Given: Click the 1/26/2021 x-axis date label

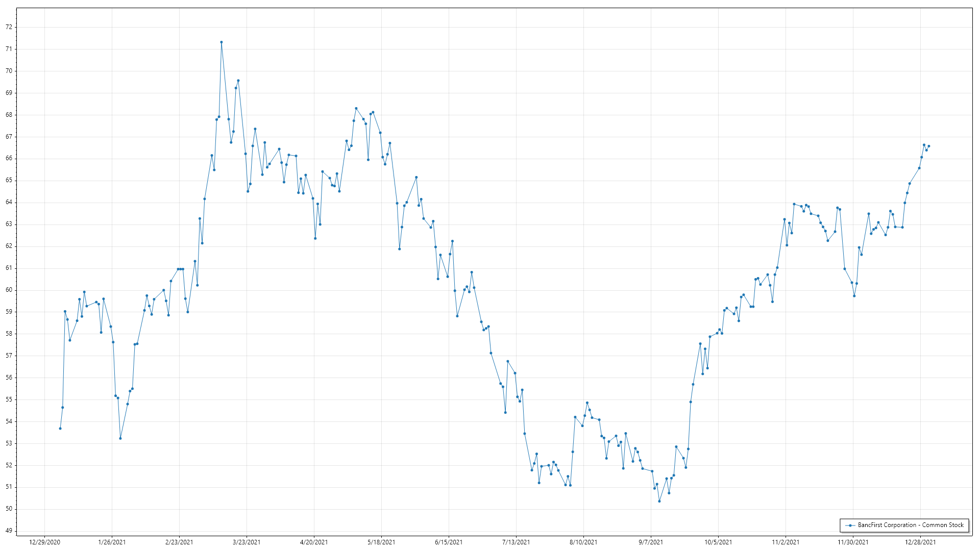Looking at the screenshot, I should pos(112,542).
